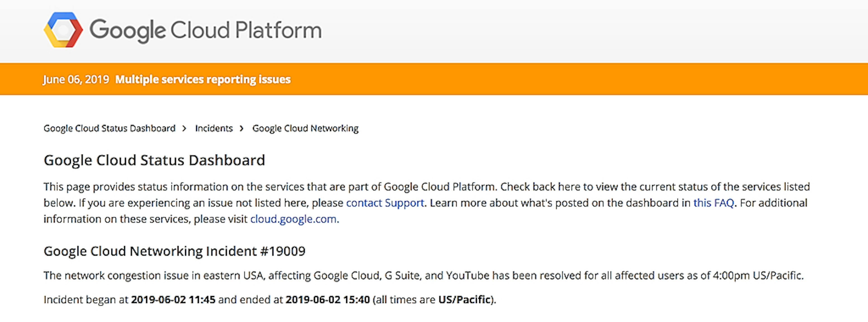This screenshot has width=868, height=322.
Task: Select the Google Cloud Networking breadcrumb
Action: (x=305, y=128)
